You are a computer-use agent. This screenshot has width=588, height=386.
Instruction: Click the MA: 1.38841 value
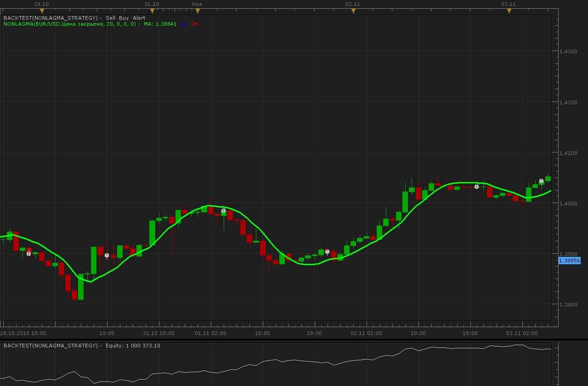tap(160, 24)
